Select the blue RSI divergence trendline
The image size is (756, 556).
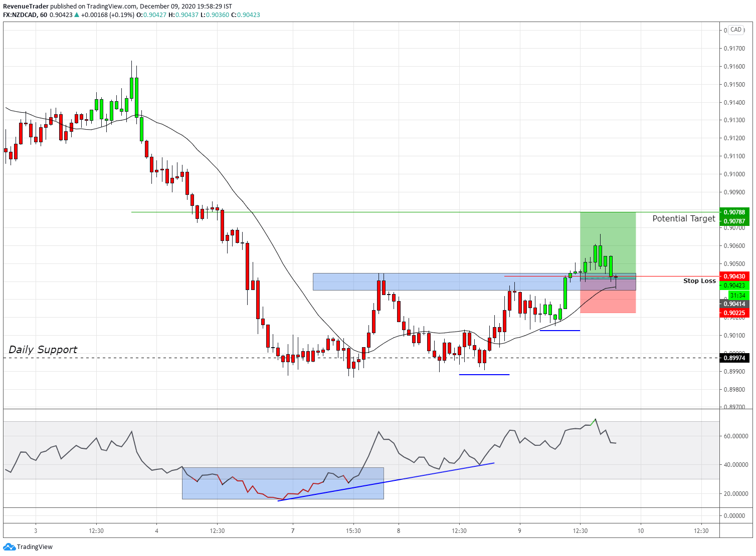386,482
